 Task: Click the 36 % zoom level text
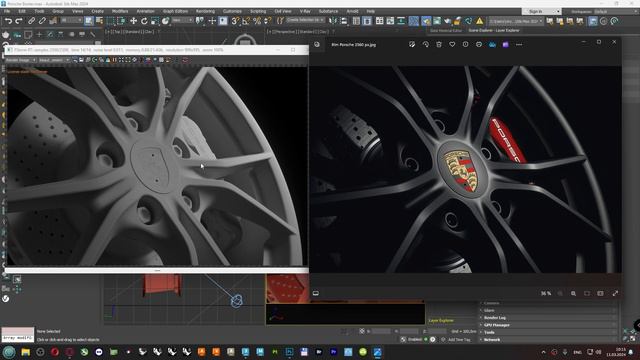pyautogui.click(x=546, y=293)
